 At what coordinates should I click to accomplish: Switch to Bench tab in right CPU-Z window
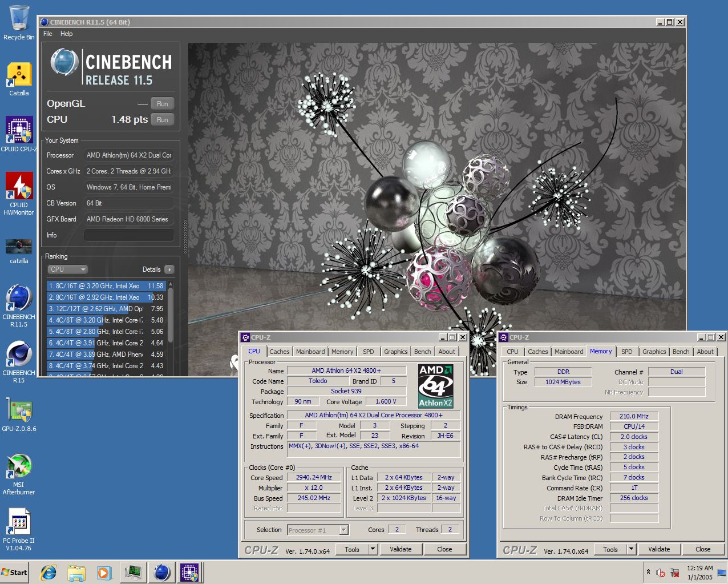[681, 352]
